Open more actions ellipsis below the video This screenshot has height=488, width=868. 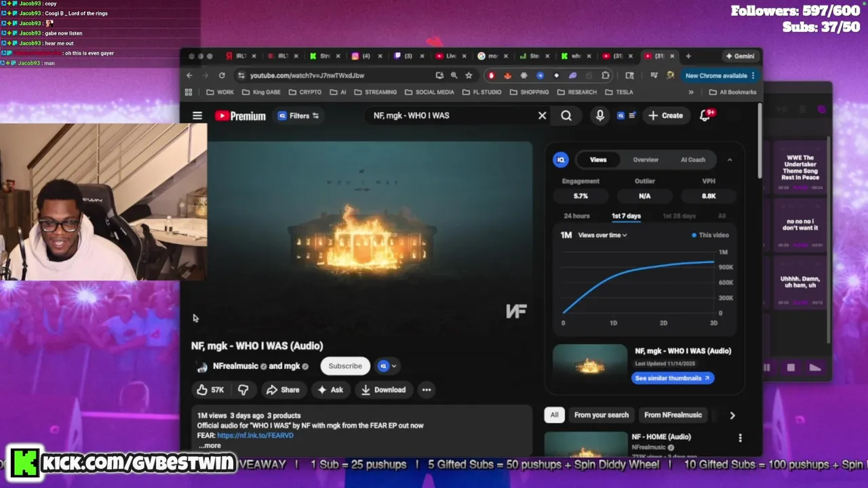427,390
